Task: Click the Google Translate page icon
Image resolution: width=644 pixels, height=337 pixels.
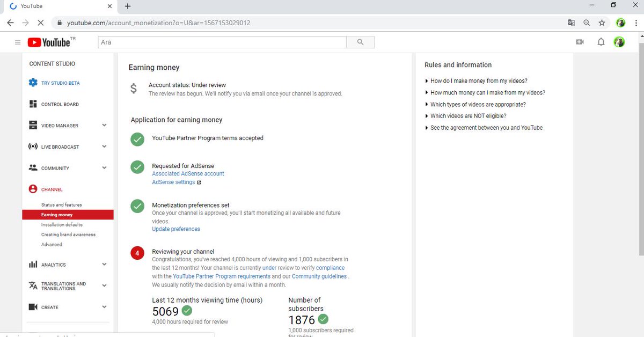Action: [572, 23]
